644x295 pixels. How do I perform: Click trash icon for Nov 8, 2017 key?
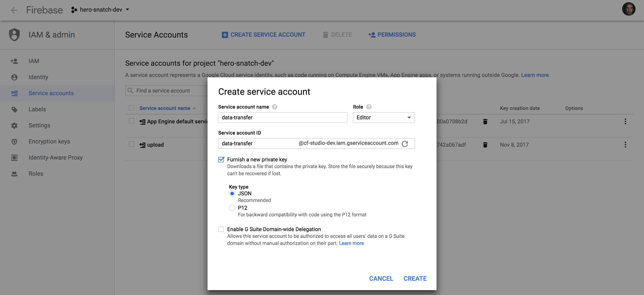tap(485, 145)
